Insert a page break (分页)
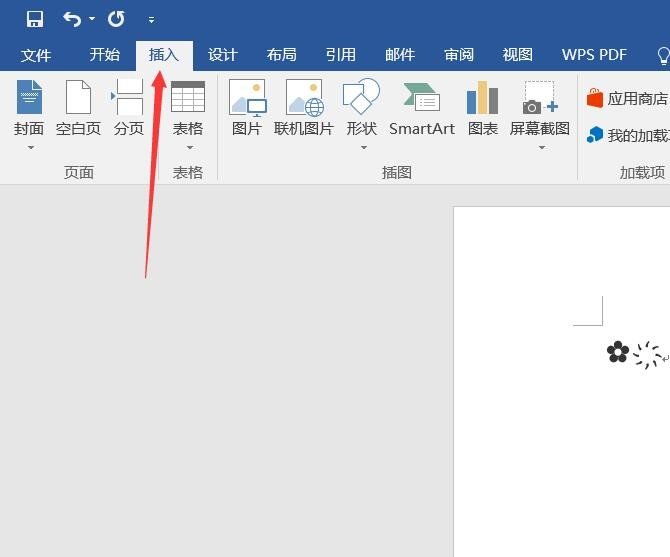The width and height of the screenshot is (670, 557). 128,109
